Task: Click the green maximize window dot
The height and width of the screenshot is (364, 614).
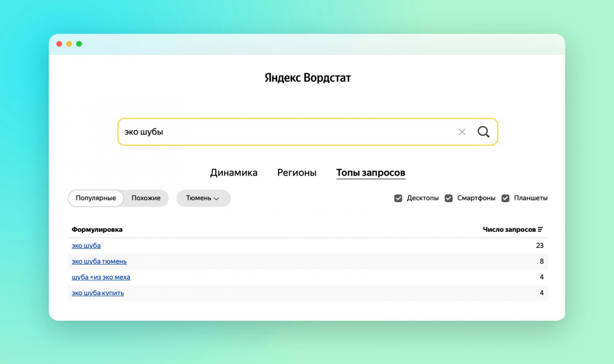Action: [79, 44]
